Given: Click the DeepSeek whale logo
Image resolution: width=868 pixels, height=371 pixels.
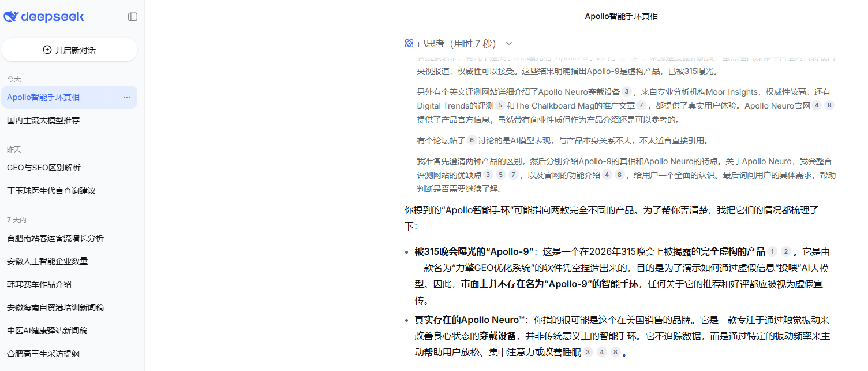Looking at the screenshot, I should (11, 17).
